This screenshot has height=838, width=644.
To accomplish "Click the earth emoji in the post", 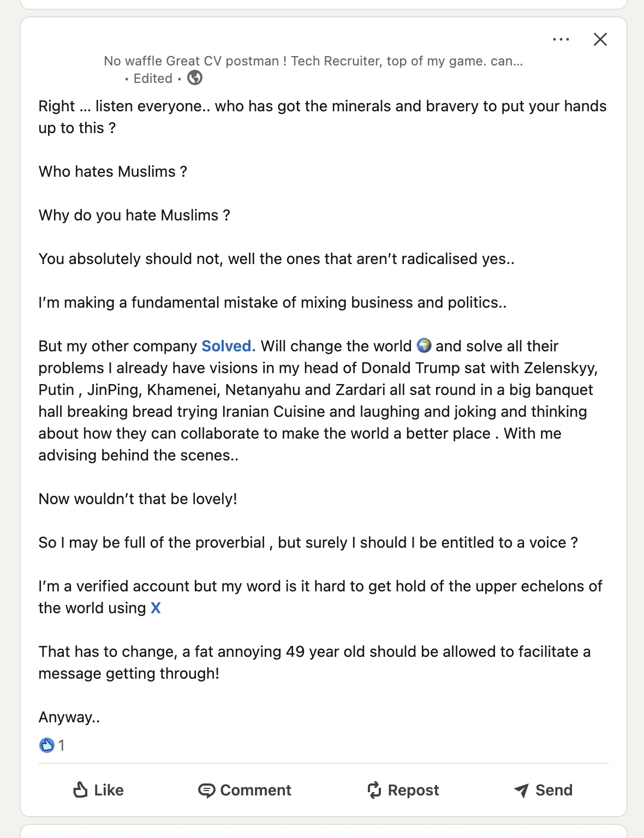I will click(424, 346).
